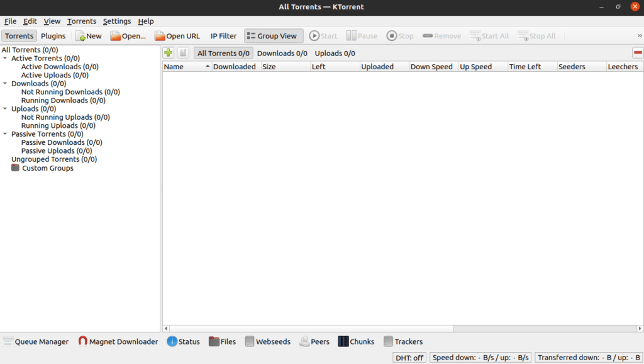This screenshot has height=364, width=644.
Task: Collapse the Passive Torrents tree node
Action: click(x=5, y=134)
